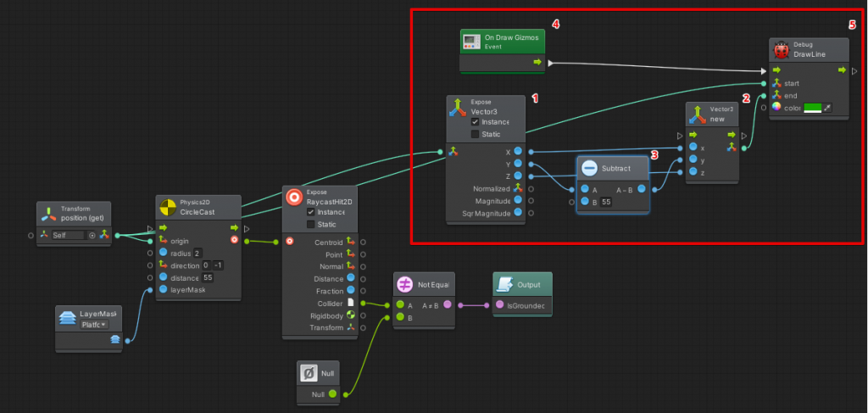The height and width of the screenshot is (413, 868).
Task: Select the Output node paper icon
Action: point(505,284)
